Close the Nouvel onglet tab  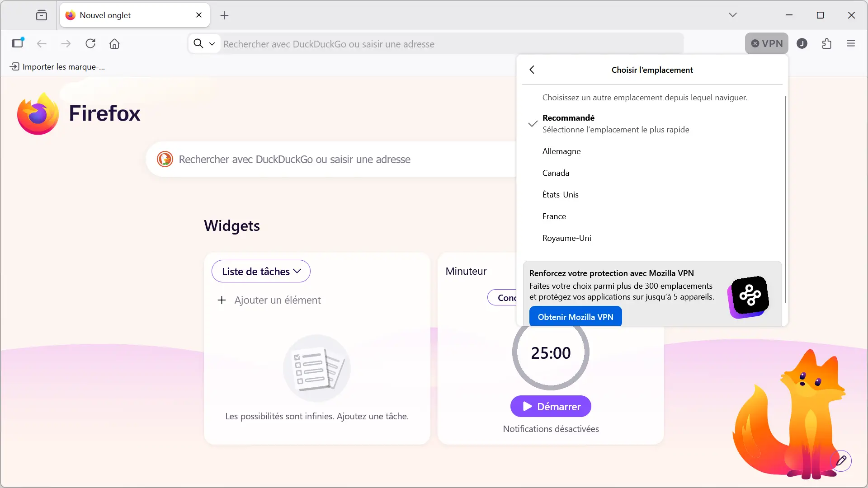click(199, 15)
